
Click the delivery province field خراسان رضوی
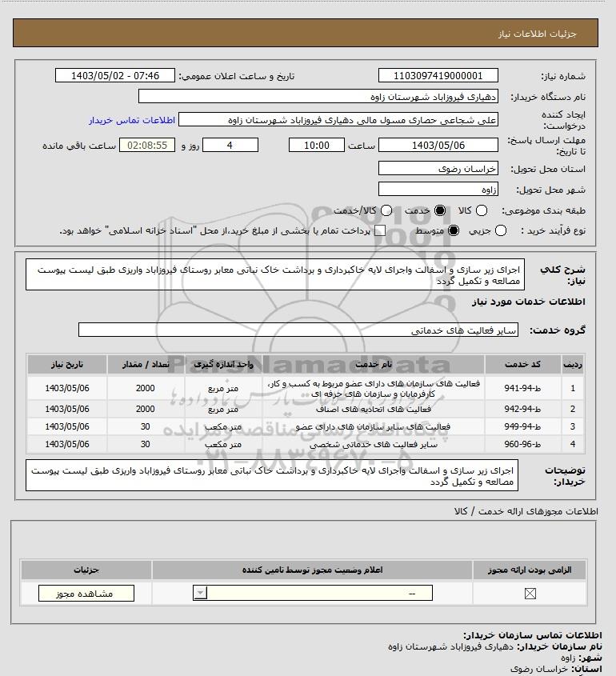pyautogui.click(x=438, y=169)
